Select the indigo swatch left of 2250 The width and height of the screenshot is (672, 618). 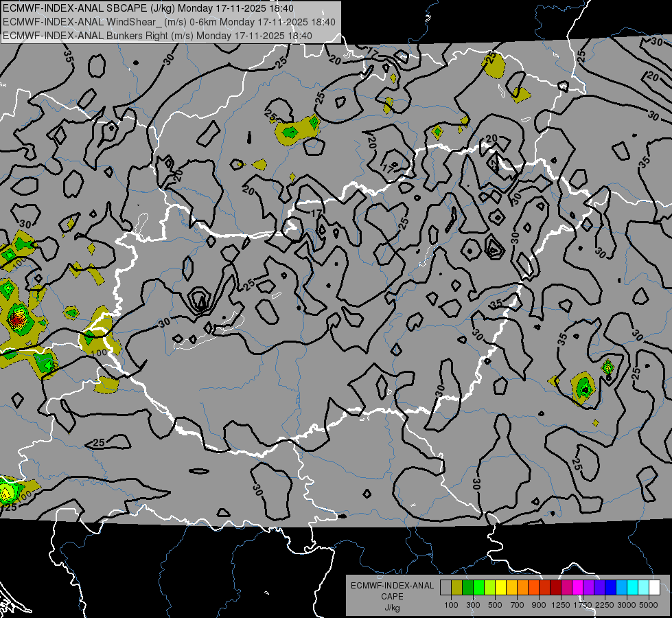[x=599, y=587]
